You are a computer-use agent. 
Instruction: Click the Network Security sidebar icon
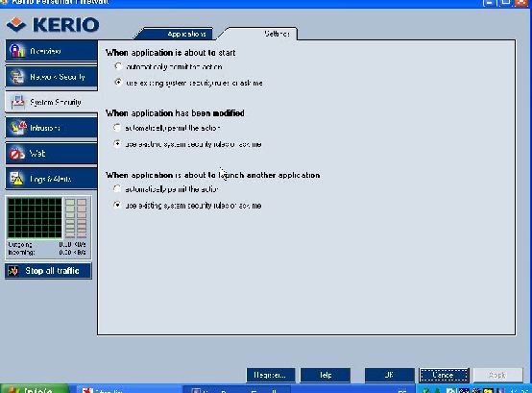pyautogui.click(x=17, y=77)
